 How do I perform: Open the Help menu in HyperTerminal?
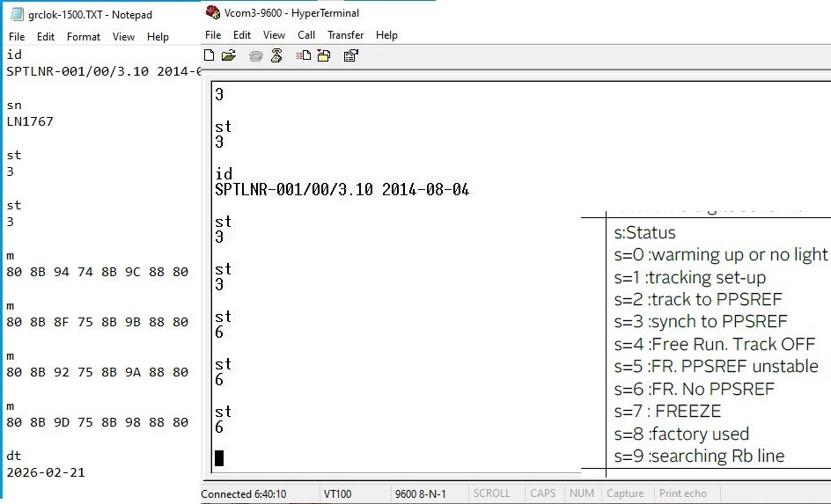click(386, 35)
